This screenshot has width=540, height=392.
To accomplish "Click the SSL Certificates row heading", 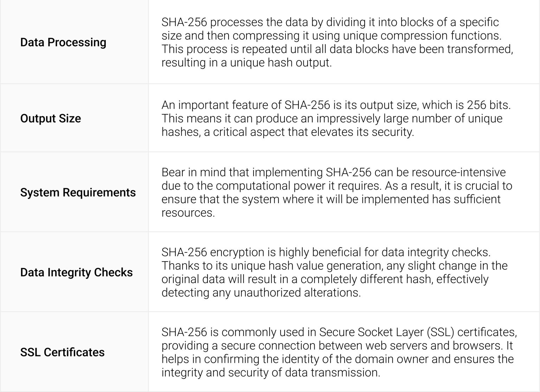I will [x=63, y=352].
